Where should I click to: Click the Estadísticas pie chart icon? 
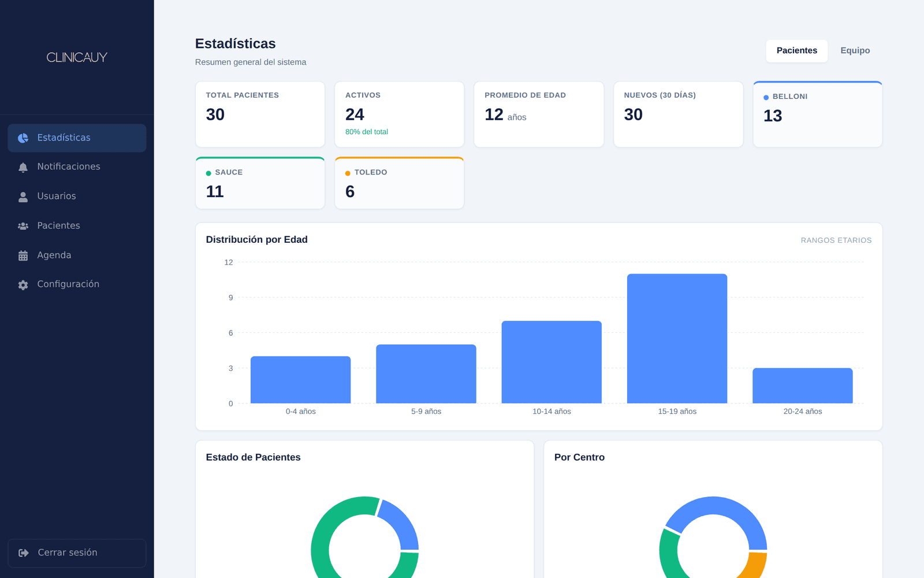(23, 138)
